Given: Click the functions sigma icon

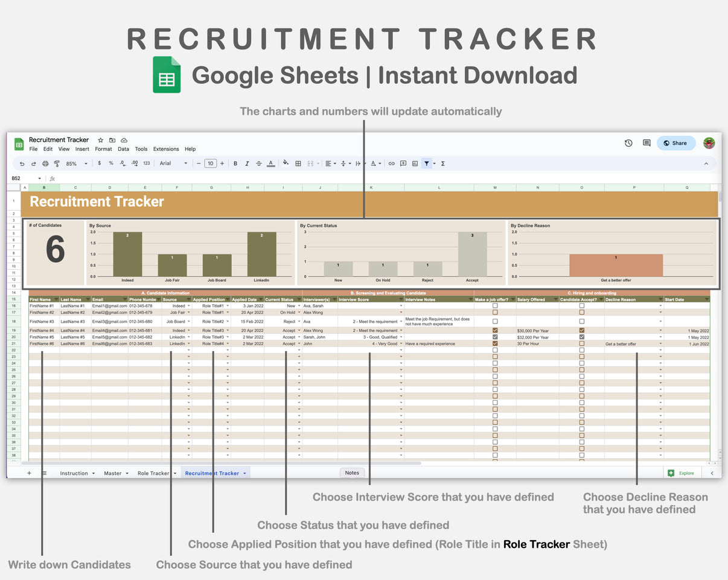Looking at the screenshot, I should pos(442,163).
